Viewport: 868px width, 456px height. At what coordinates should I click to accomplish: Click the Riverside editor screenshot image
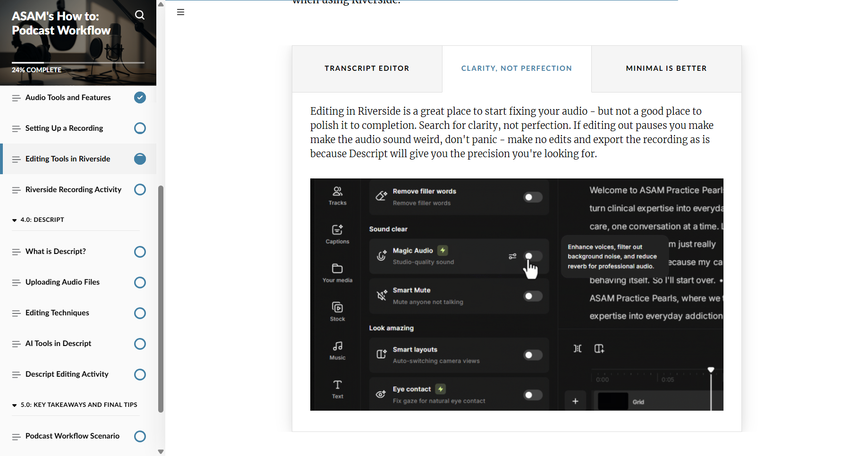tap(517, 295)
